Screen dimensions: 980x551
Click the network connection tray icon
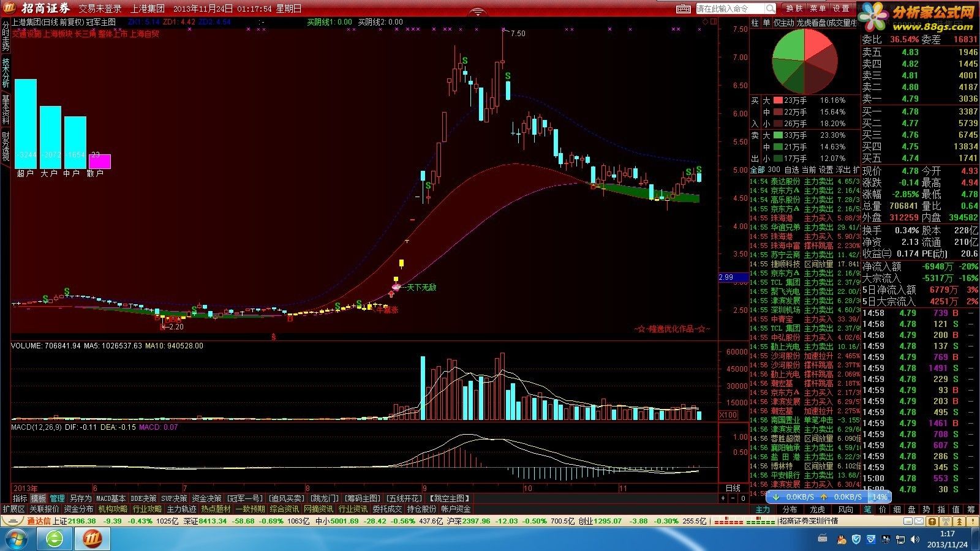900,539
